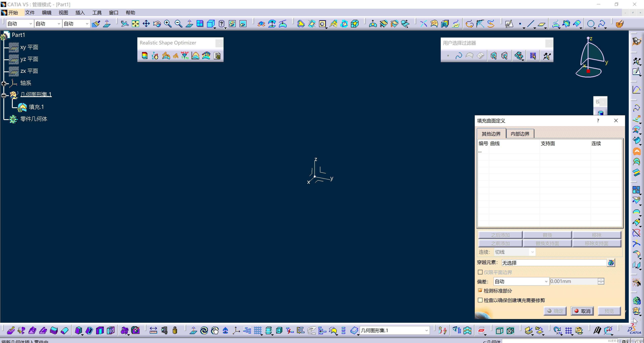
Task: Open the 插入 menu
Action: tap(80, 13)
